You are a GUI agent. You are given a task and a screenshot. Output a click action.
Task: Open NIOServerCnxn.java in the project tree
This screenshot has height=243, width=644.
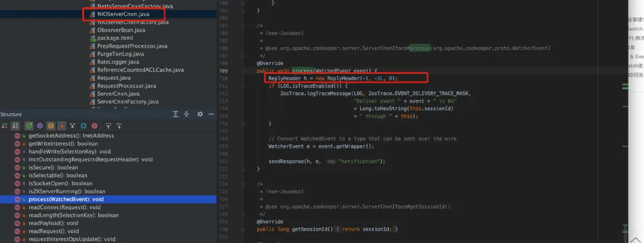point(123,14)
